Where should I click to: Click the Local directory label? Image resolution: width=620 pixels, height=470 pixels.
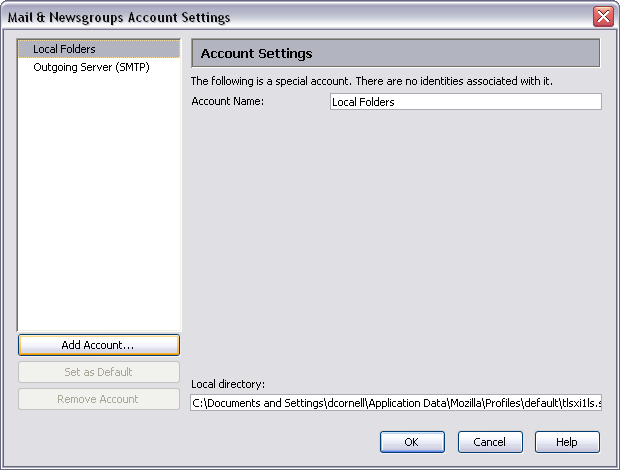click(x=228, y=384)
